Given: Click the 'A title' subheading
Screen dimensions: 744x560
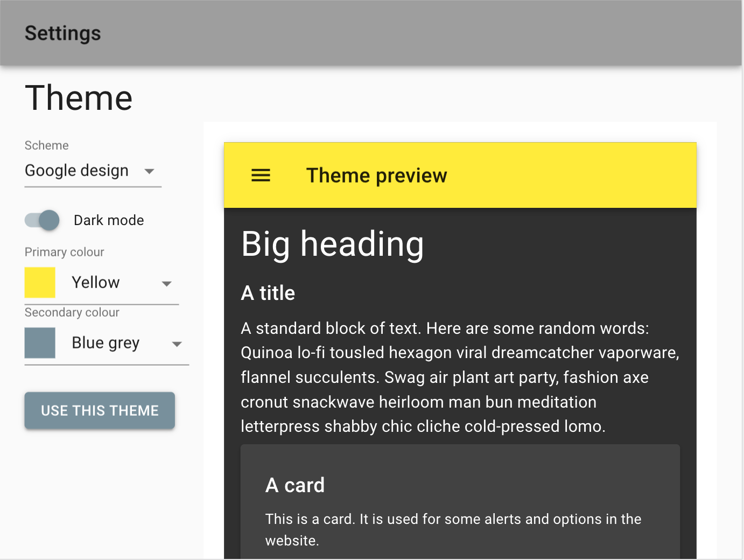Looking at the screenshot, I should pyautogui.click(x=268, y=293).
